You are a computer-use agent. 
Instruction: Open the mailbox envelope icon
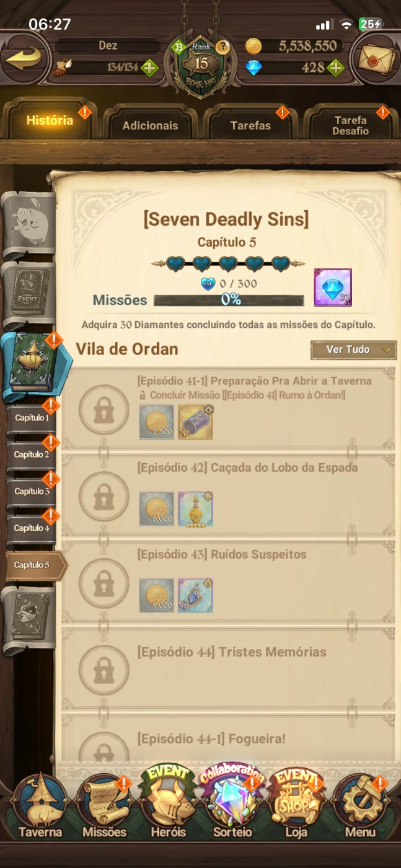(377, 60)
